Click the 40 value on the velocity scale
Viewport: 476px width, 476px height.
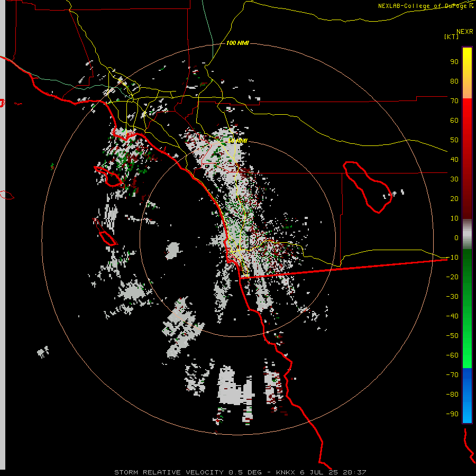(454, 159)
